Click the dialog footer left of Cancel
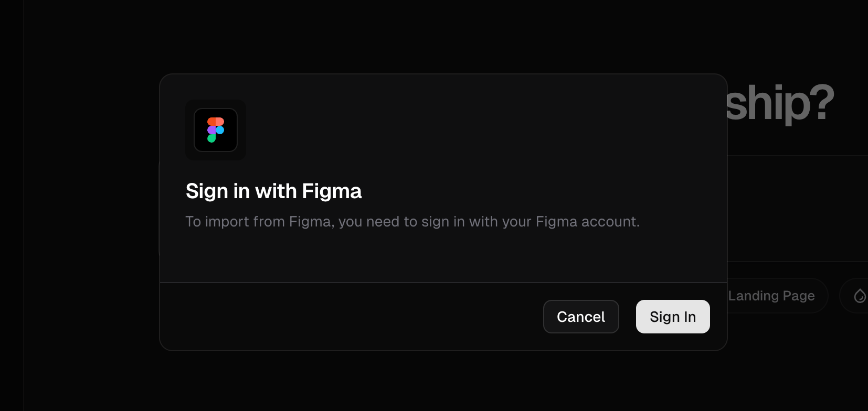The height and width of the screenshot is (411, 868). 352,317
